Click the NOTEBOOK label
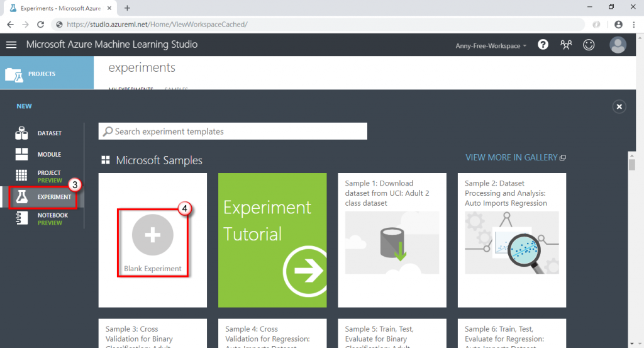 click(53, 215)
